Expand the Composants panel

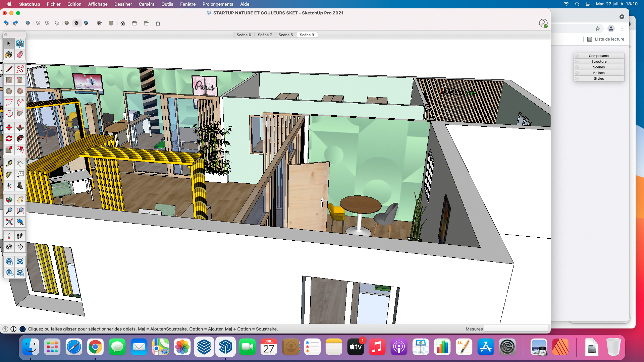[x=599, y=56]
